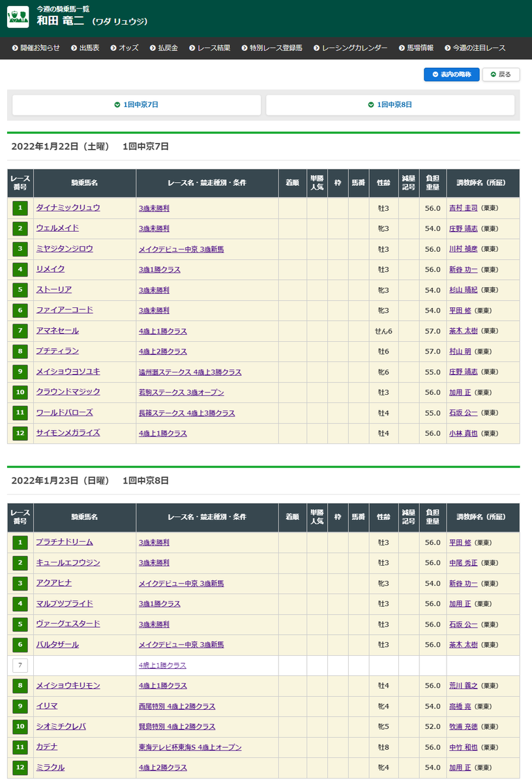Click the race 3 badge beside ミヤジタンジロウ
The height and width of the screenshot is (783, 532).
pos(20,249)
